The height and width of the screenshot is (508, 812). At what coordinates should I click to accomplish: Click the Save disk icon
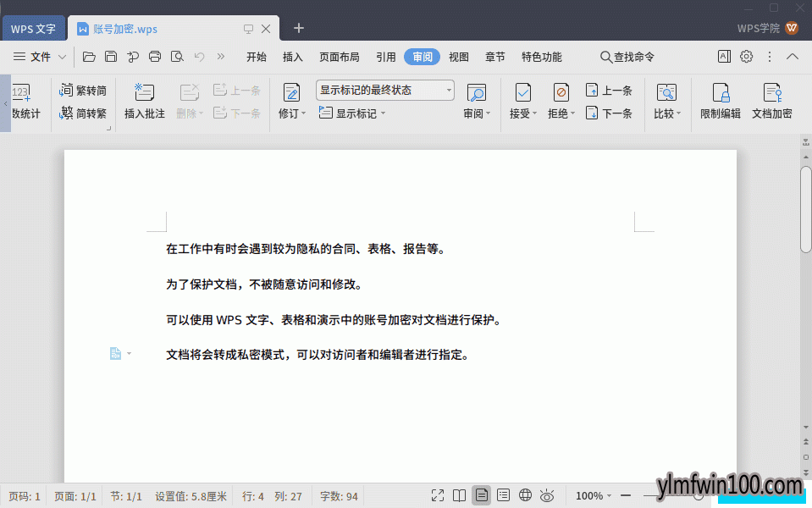coord(111,57)
